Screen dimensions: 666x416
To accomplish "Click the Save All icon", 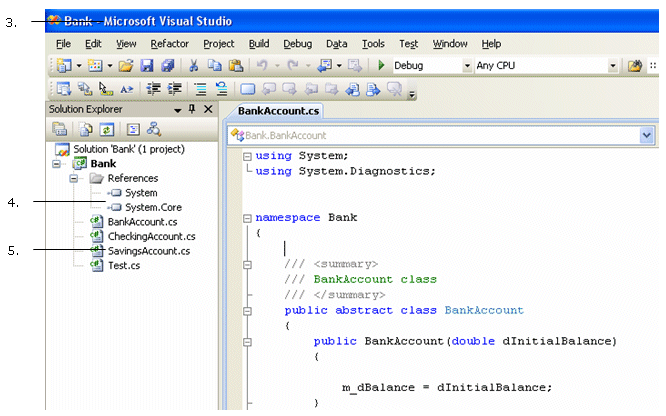I will pyautogui.click(x=167, y=65).
